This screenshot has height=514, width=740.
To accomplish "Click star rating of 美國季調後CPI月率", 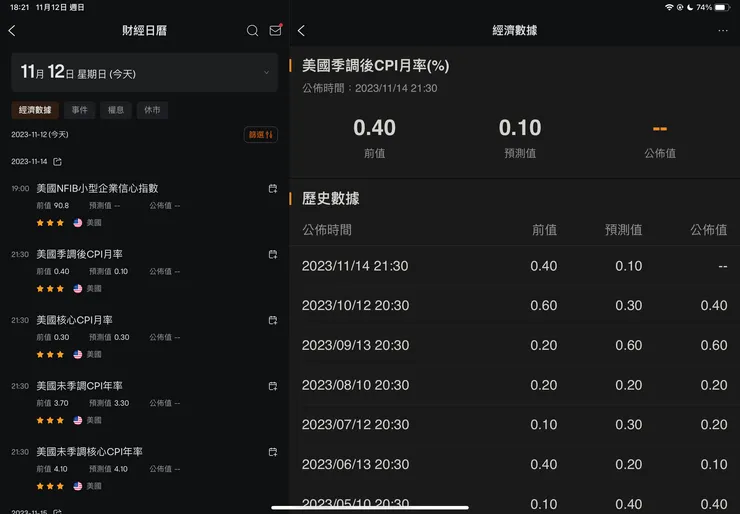I will pyautogui.click(x=50, y=288).
